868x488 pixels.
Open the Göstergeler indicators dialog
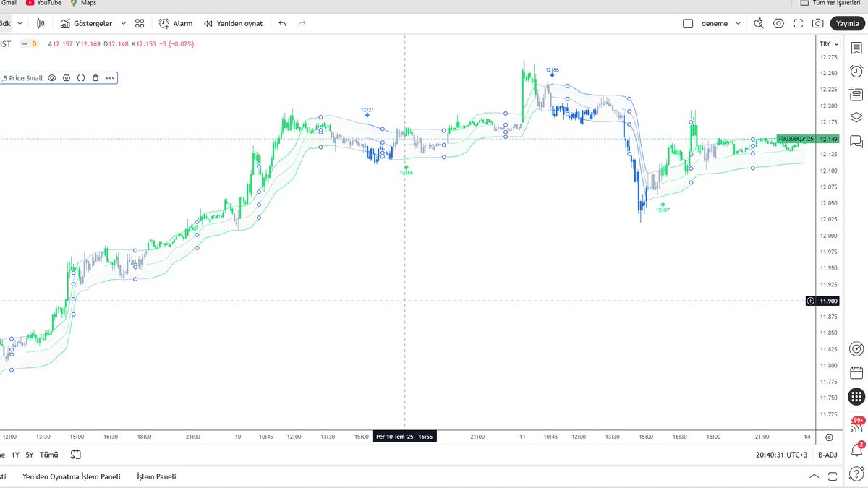point(87,23)
